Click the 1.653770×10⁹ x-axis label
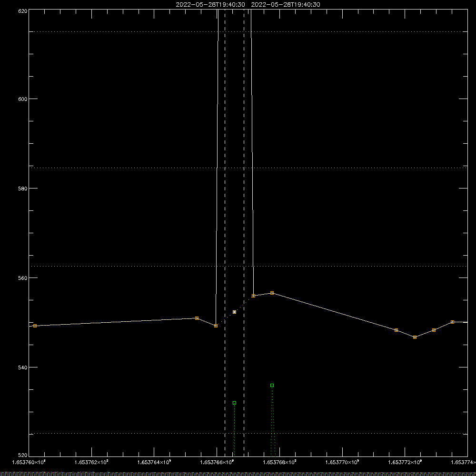Image resolution: width=476 pixels, height=476 pixels. pos(342,462)
